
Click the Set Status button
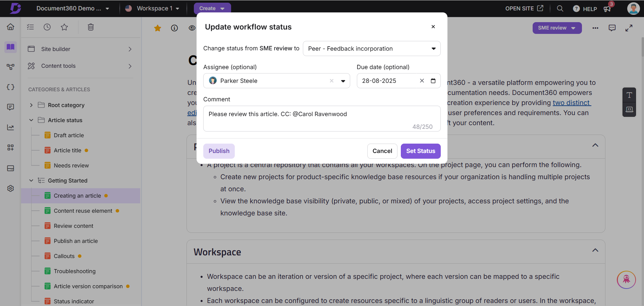pos(421,151)
